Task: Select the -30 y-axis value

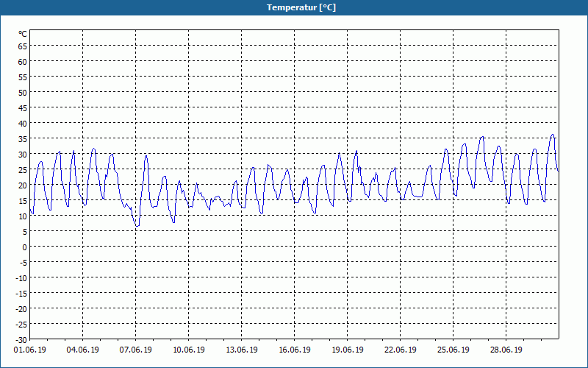Action: coord(21,340)
